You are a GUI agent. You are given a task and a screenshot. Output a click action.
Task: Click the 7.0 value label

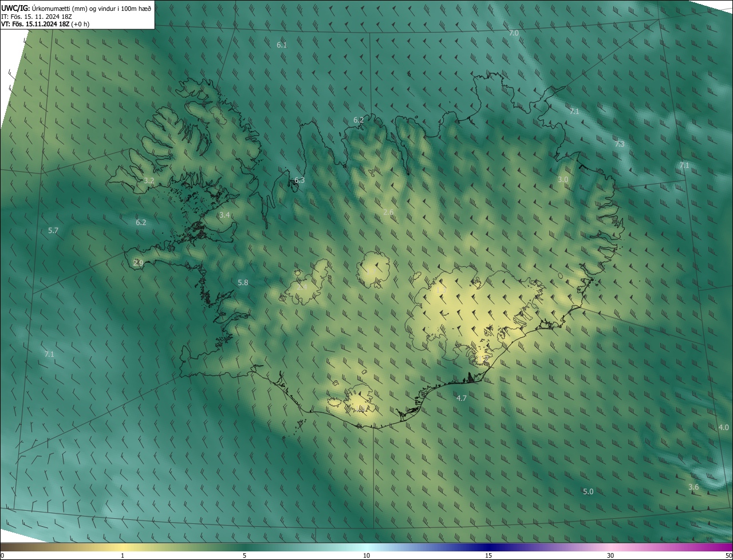[514, 33]
